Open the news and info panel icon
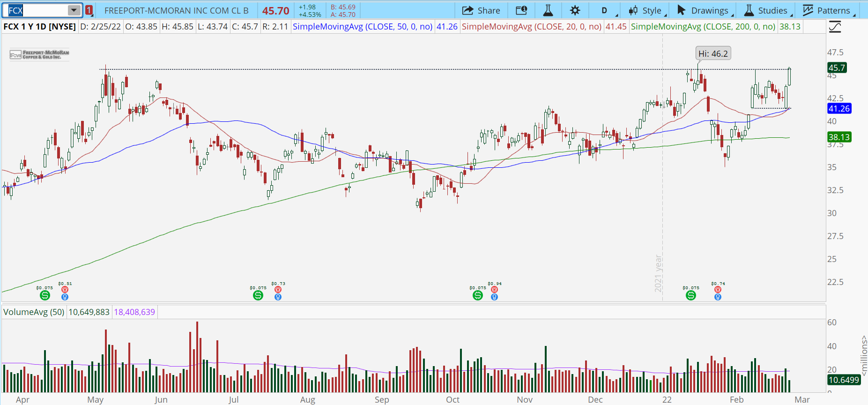The image size is (868, 405). pyautogui.click(x=521, y=10)
